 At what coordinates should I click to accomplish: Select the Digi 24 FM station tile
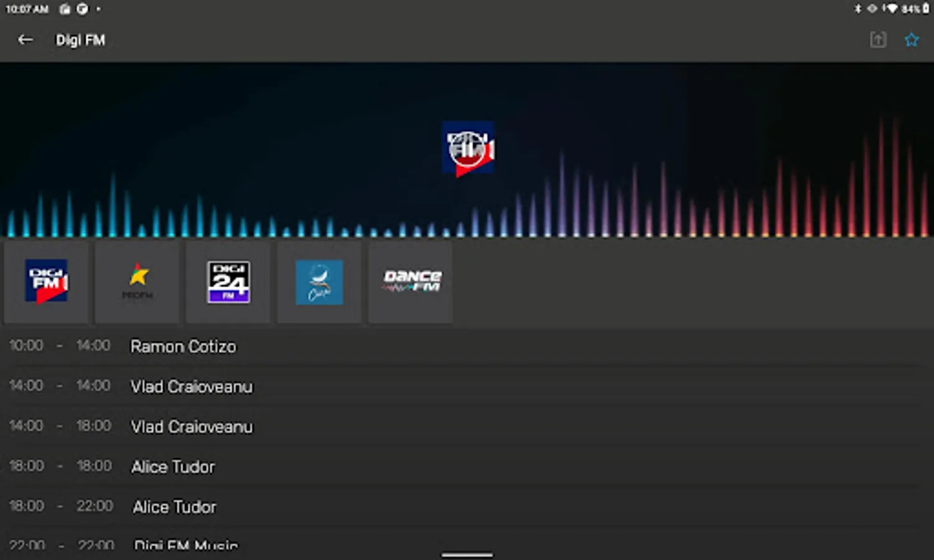point(228,282)
